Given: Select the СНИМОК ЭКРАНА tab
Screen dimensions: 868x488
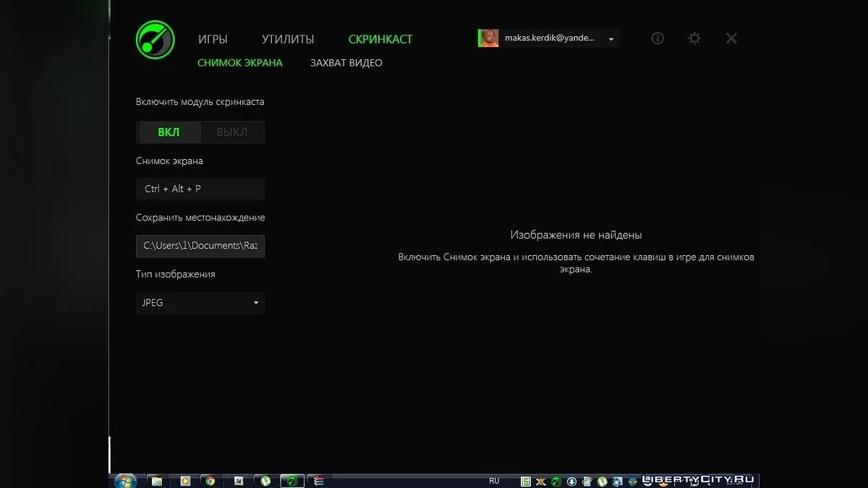Looking at the screenshot, I should point(239,63).
